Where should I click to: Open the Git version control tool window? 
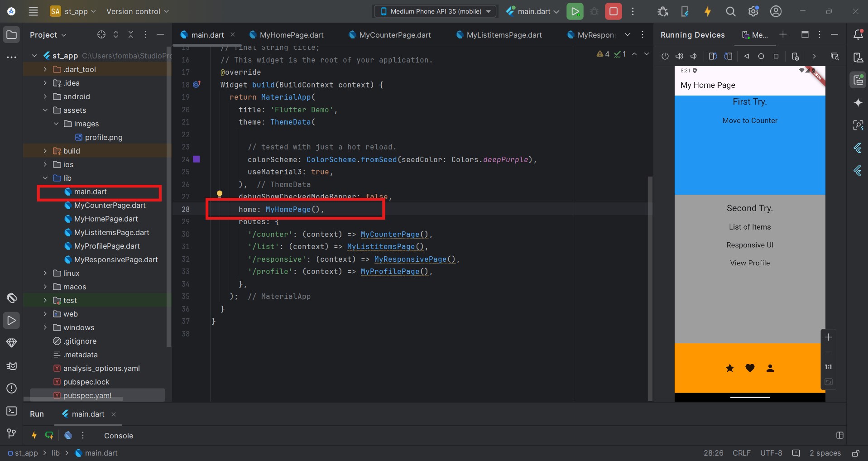pos(12,433)
